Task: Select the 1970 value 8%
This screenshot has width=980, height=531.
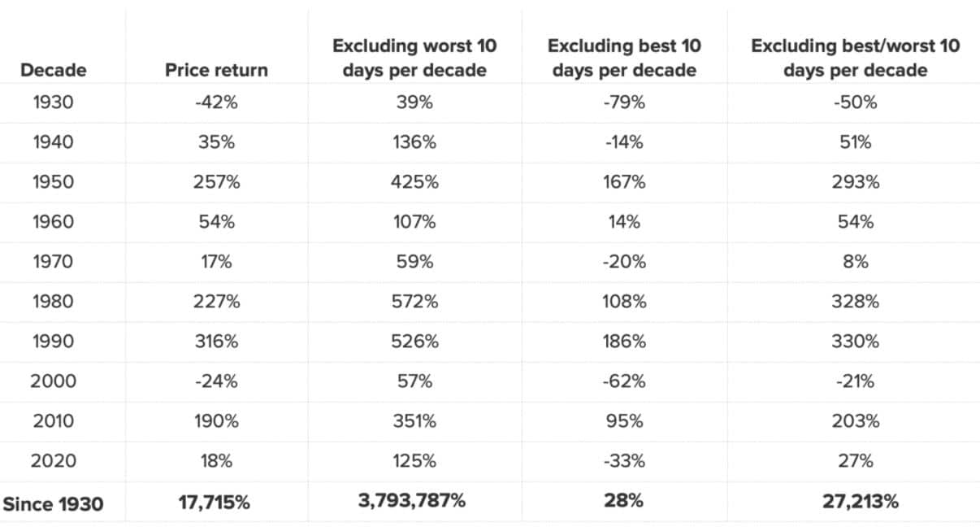Action: pyautogui.click(x=855, y=262)
